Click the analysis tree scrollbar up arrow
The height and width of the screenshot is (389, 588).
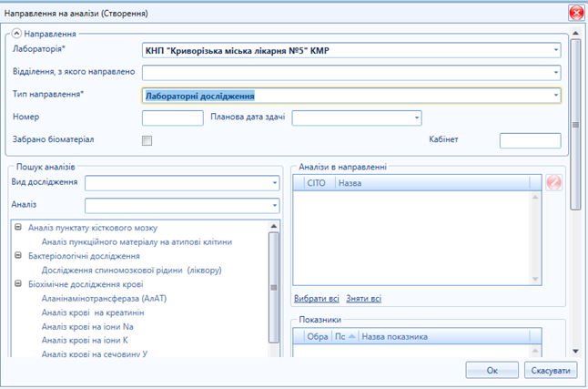pos(274,226)
